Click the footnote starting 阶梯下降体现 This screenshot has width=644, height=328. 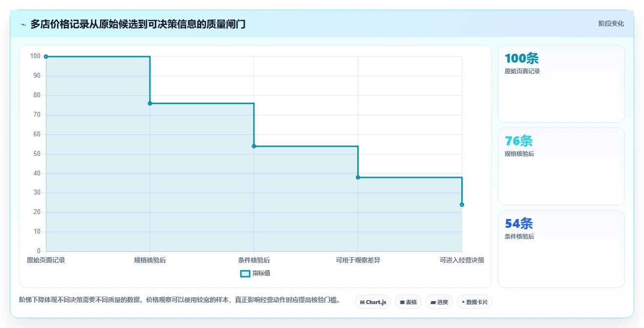(x=179, y=300)
